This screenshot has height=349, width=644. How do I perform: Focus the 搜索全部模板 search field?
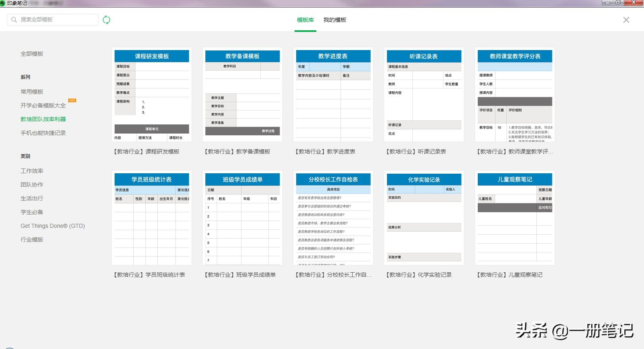(52, 20)
